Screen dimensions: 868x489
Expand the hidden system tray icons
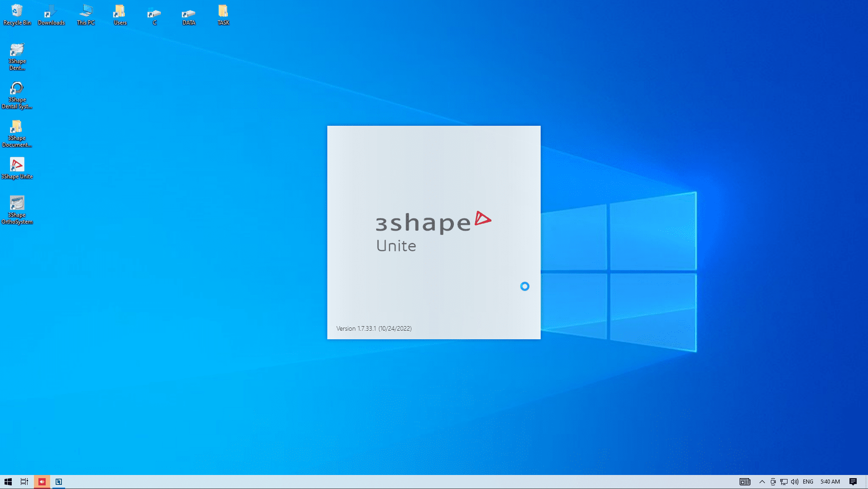[x=762, y=482]
